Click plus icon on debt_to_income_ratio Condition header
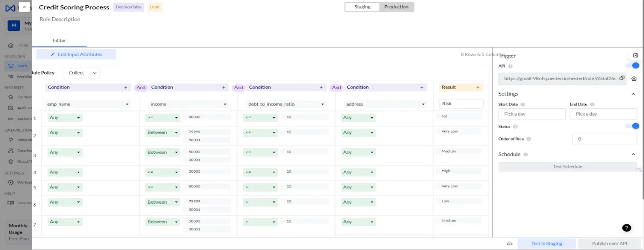 point(321,88)
